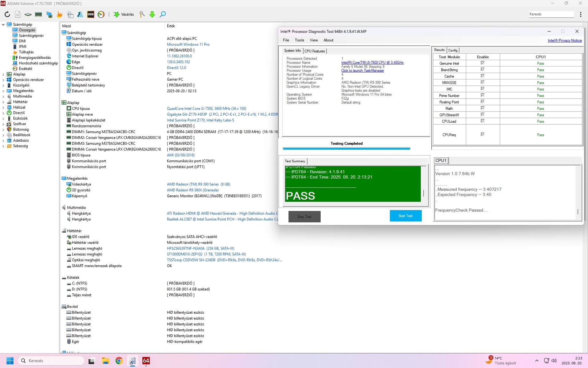Expand the DirectX tree node
This screenshot has height=368, width=588.
pyautogui.click(x=3, y=113)
